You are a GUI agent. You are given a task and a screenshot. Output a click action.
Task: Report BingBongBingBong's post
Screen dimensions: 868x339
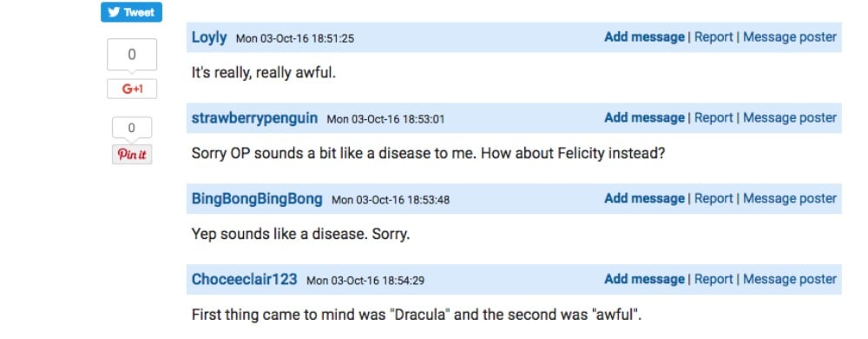(x=713, y=198)
